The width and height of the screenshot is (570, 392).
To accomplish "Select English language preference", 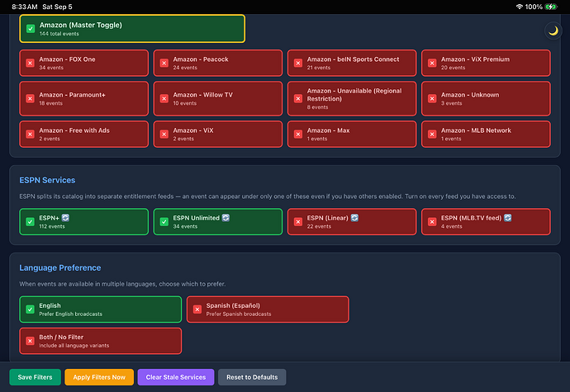I will (101, 309).
